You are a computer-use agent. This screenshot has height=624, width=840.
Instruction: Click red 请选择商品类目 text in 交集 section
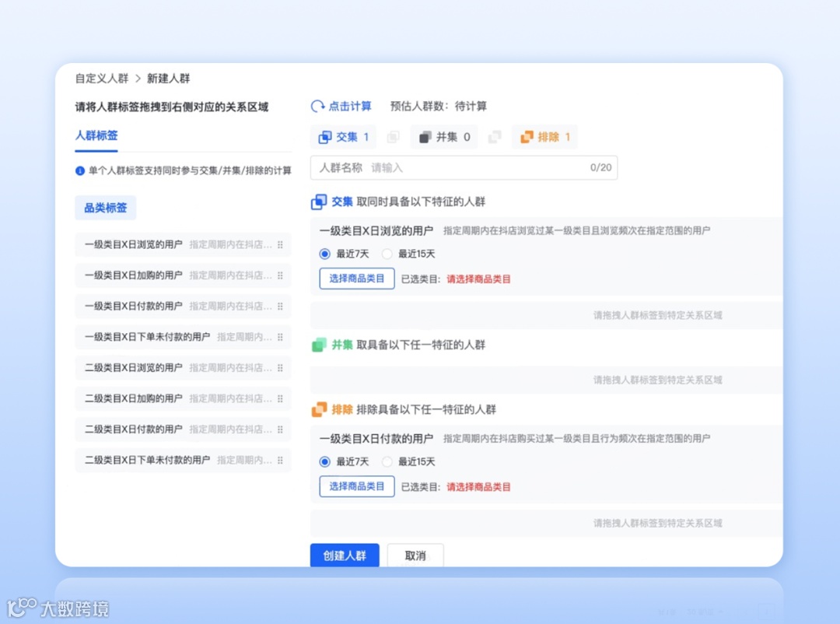point(478,279)
